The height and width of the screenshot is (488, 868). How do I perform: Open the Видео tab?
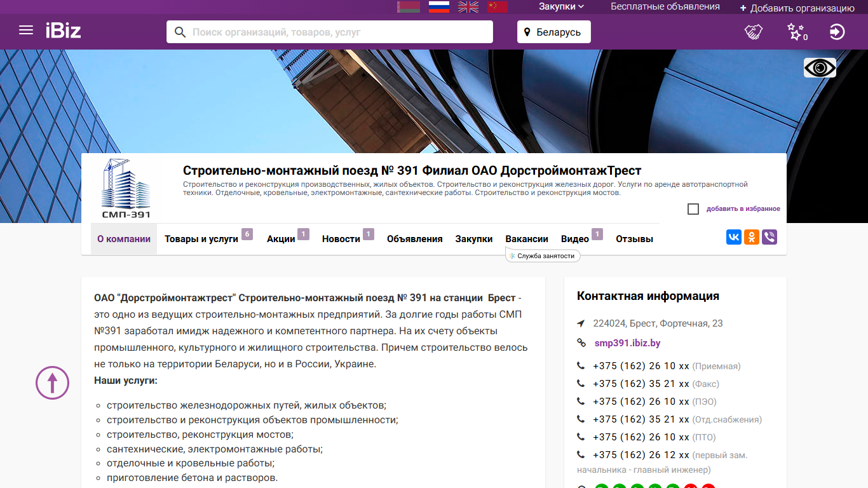pyautogui.click(x=575, y=239)
